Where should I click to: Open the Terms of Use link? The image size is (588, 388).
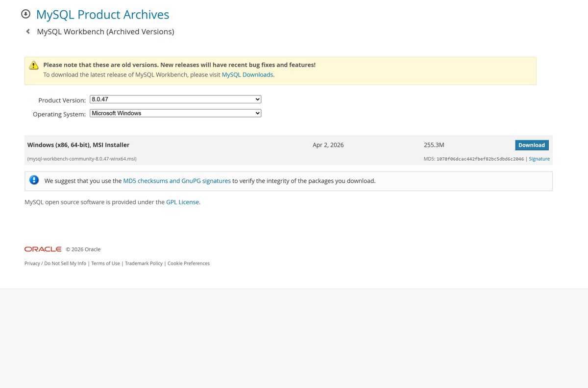click(x=105, y=263)
